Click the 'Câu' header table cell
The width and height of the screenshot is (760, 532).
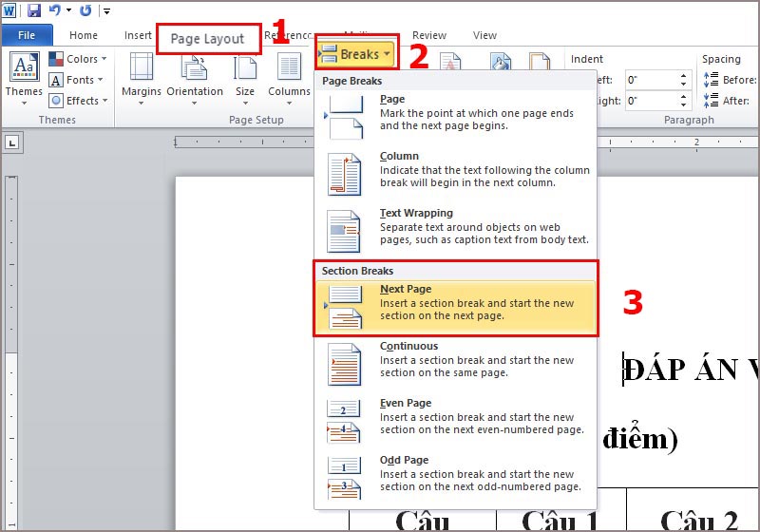[422, 521]
